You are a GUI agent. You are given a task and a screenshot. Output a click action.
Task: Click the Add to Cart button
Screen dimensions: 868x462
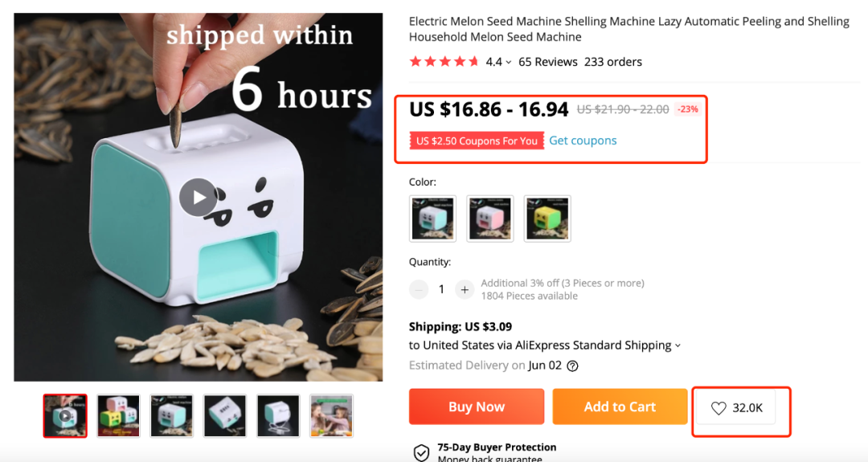[620, 407]
